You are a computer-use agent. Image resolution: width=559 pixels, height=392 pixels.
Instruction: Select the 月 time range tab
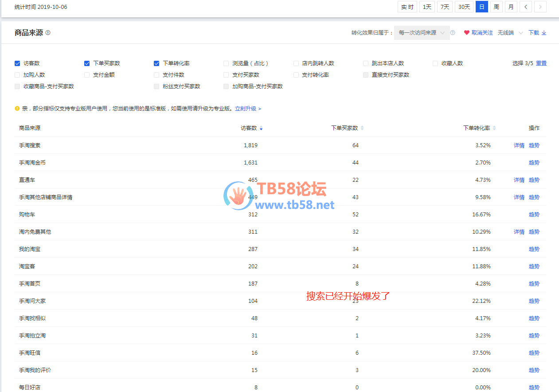tap(511, 7)
